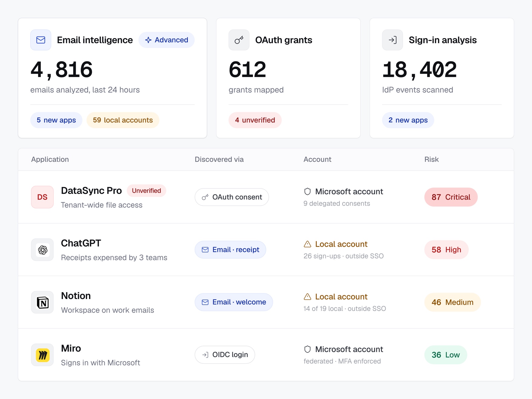Click the 87 Critical risk badge
532x399 pixels.
coord(451,197)
